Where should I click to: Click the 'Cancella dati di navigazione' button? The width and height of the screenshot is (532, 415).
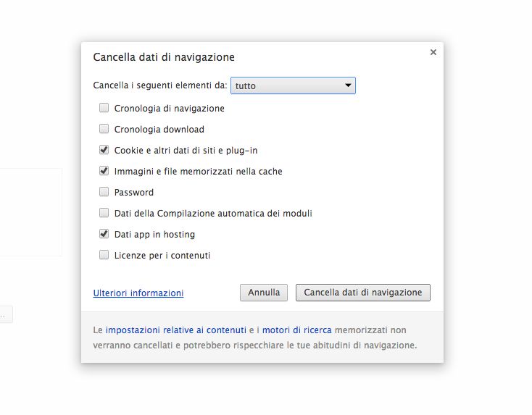[x=363, y=293]
